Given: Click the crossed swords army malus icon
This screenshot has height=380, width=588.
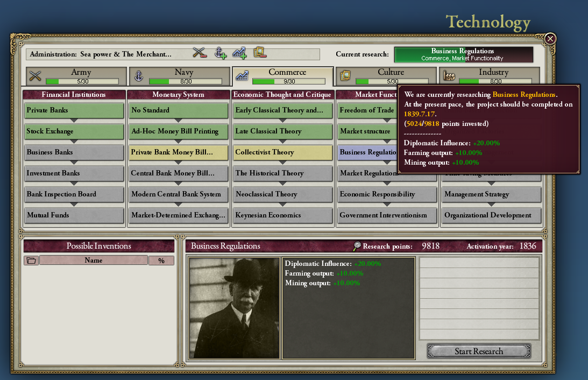Looking at the screenshot, I should click(x=200, y=53).
